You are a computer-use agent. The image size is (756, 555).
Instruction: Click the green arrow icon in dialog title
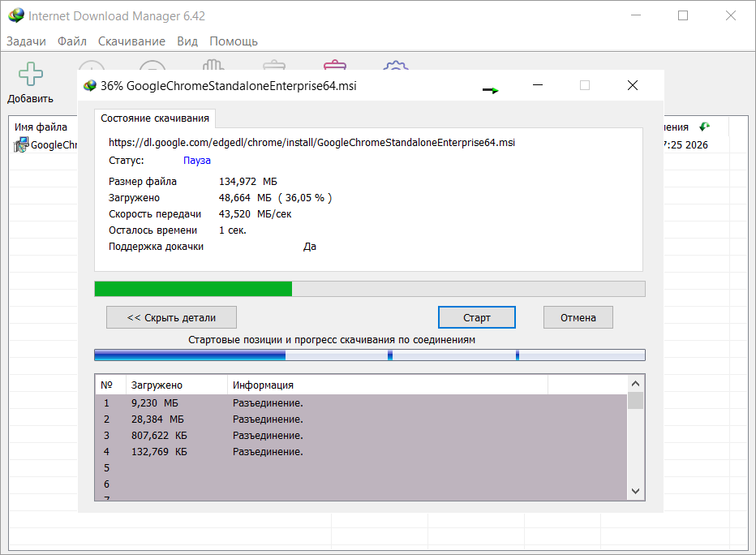click(x=491, y=90)
